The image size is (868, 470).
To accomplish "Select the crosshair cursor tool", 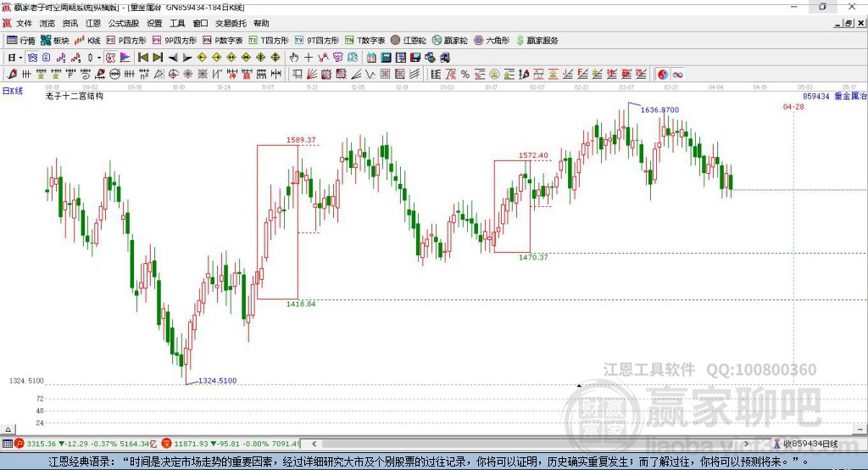I will [309, 57].
